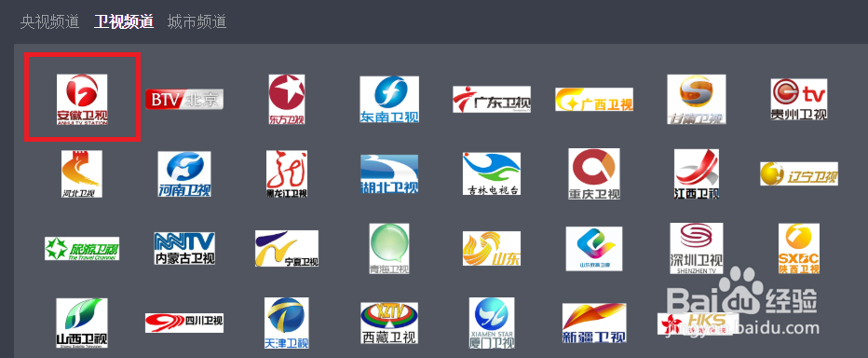Screen dimensions: 868x358
Task: Open the 东南卫视 channel
Action: (x=389, y=99)
